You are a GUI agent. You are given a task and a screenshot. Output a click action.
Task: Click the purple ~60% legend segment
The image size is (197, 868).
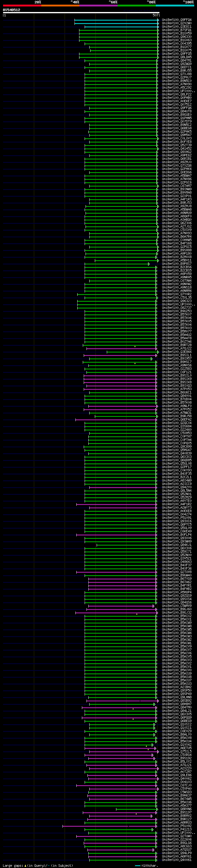(x=99, y=6)
